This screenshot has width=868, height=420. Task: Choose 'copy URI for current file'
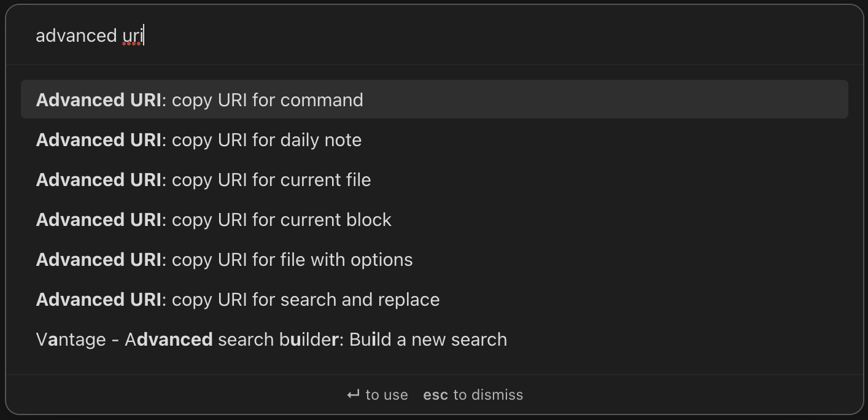[x=203, y=179]
